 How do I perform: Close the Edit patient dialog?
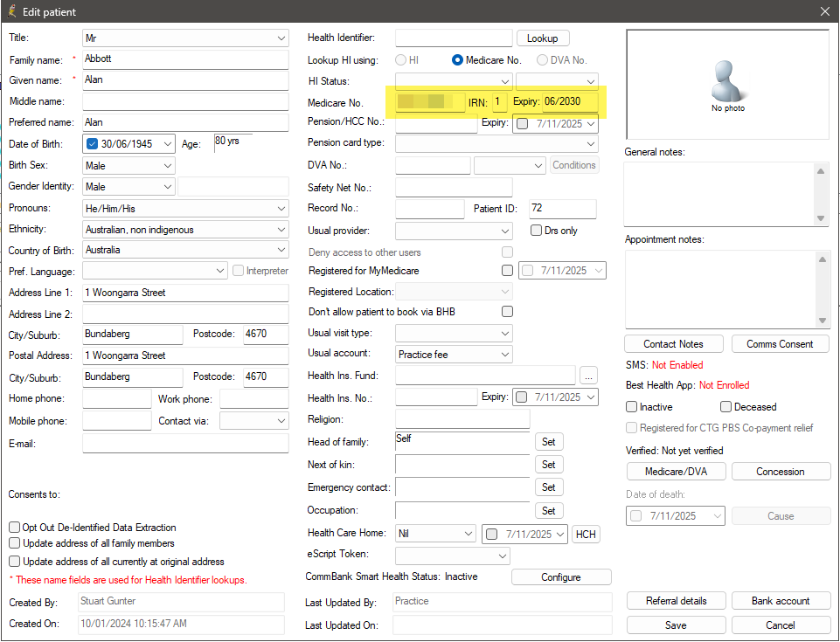click(824, 12)
